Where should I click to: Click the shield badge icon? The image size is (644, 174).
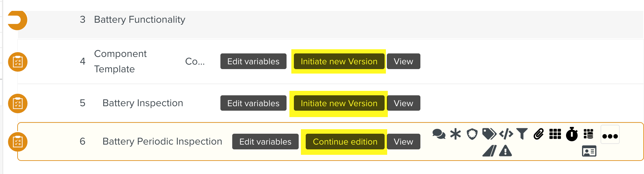472,134
